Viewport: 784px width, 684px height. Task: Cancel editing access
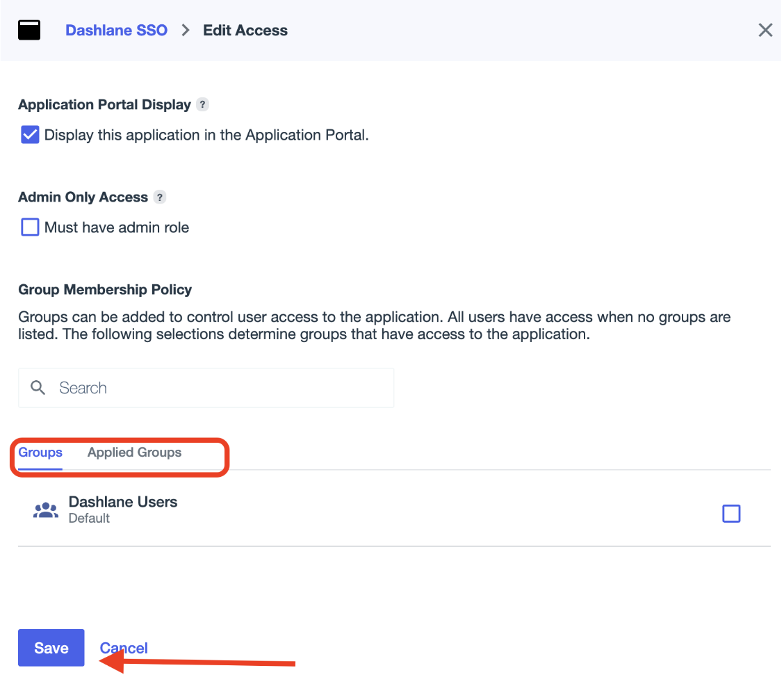[124, 648]
